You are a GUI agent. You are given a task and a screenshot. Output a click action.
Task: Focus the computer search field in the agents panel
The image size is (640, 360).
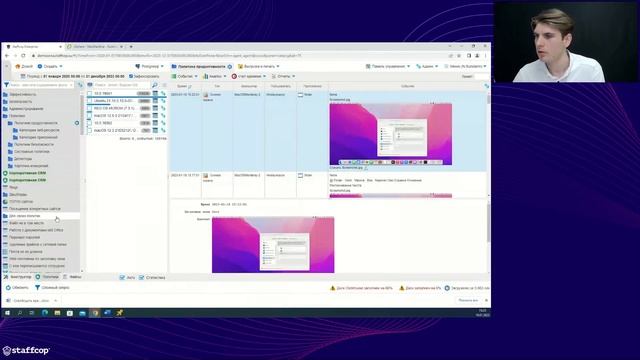coord(122,85)
